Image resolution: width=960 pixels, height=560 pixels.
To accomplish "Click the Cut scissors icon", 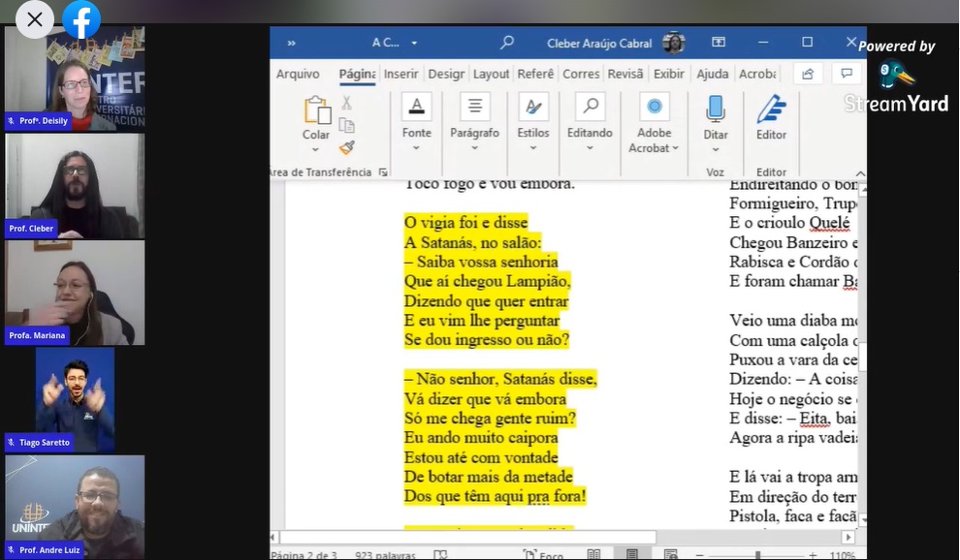I will pyautogui.click(x=346, y=103).
